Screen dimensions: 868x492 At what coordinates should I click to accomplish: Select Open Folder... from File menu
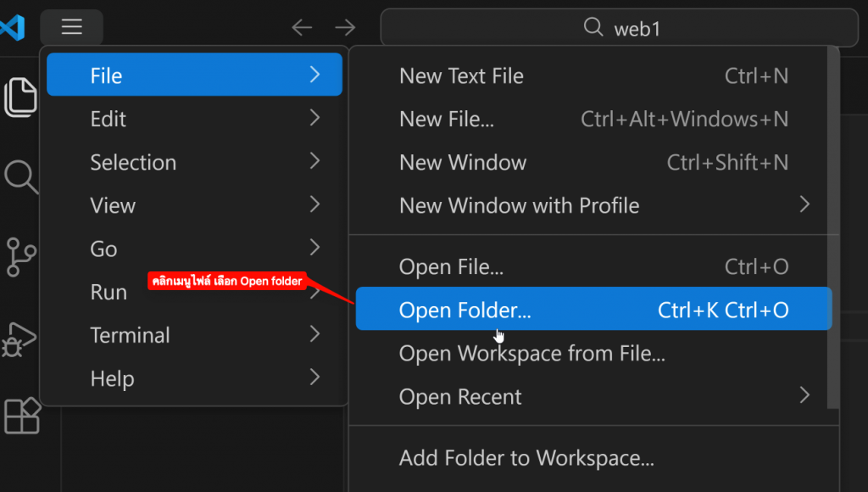593,310
